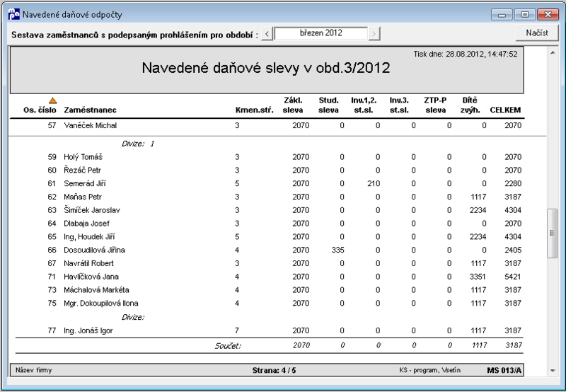Image resolution: width=566 pixels, height=392 pixels.
Task: Maximize the Navedené daňové odpočty window
Action: pos(524,15)
